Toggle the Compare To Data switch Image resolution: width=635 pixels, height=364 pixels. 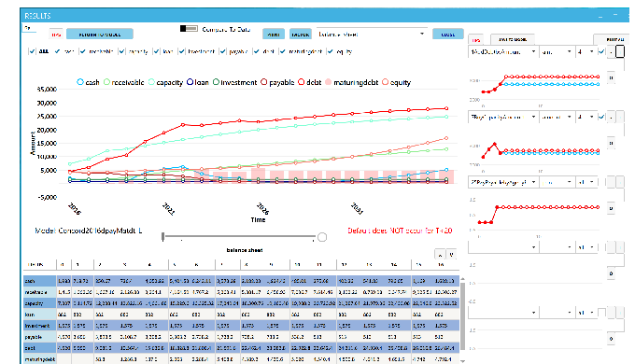click(189, 29)
